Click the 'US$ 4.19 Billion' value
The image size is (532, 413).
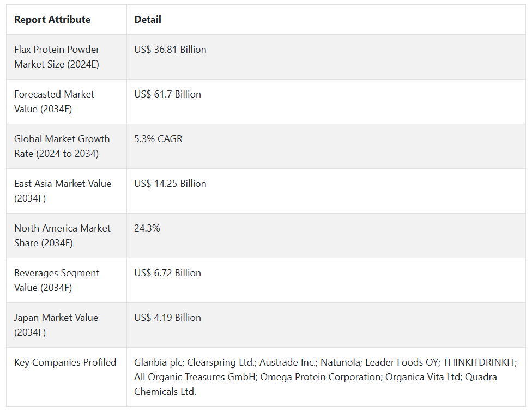[x=167, y=318]
